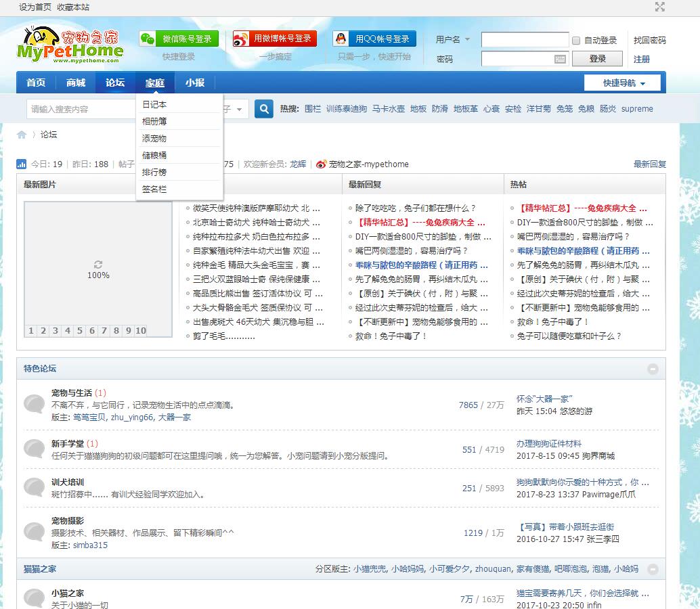Select slideshow page number 5
This screenshot has height=609, width=700.
[x=80, y=331]
